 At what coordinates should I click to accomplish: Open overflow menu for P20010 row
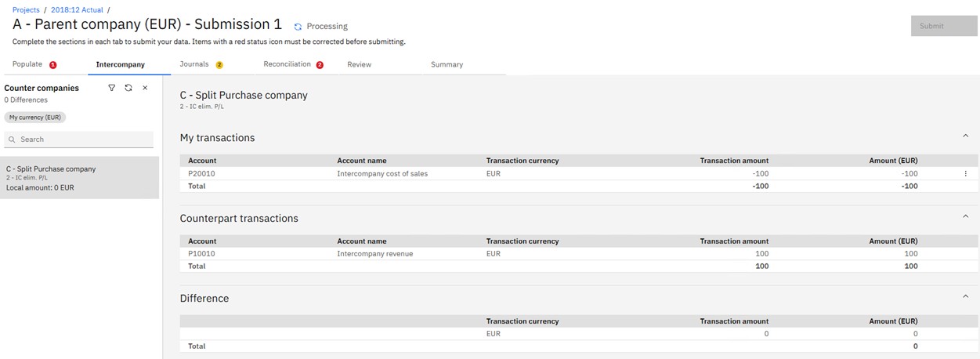tap(965, 173)
